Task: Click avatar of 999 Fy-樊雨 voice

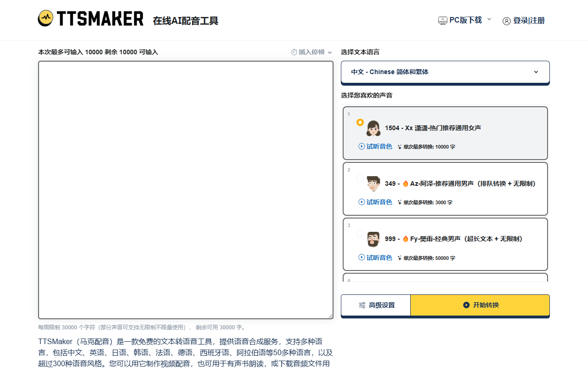Action: (x=373, y=239)
